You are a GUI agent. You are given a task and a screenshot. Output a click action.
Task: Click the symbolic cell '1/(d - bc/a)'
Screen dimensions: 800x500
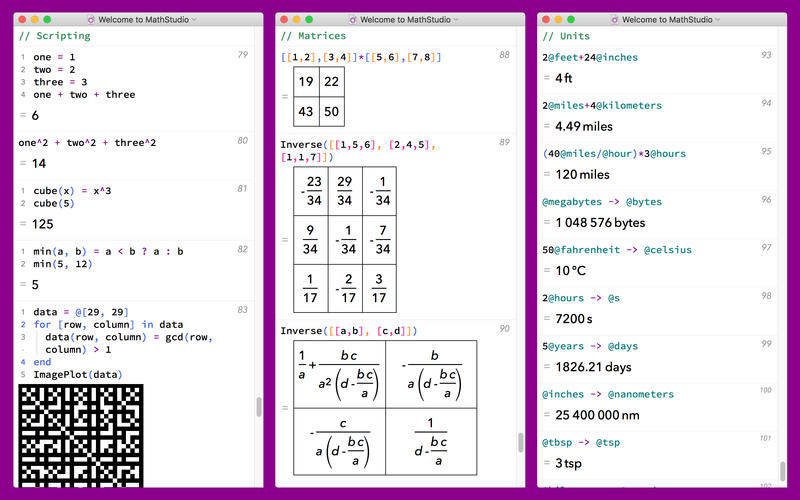[x=431, y=441]
